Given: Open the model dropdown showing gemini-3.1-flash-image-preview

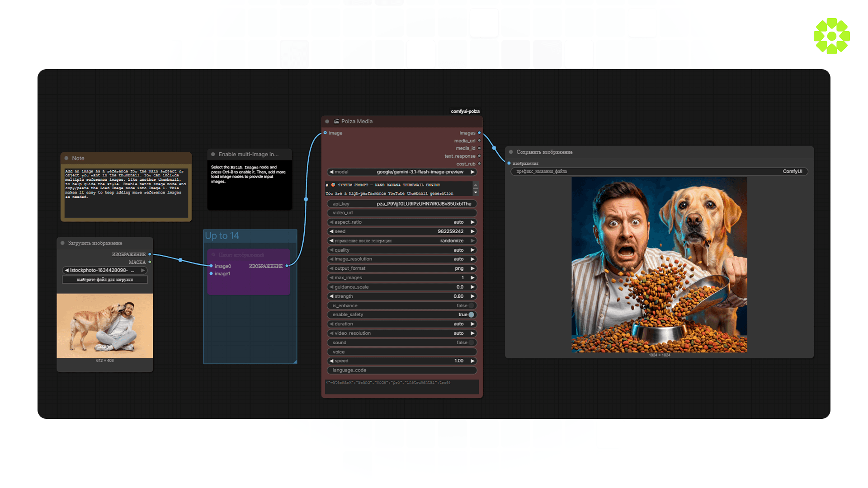Looking at the screenshot, I should (x=402, y=172).
